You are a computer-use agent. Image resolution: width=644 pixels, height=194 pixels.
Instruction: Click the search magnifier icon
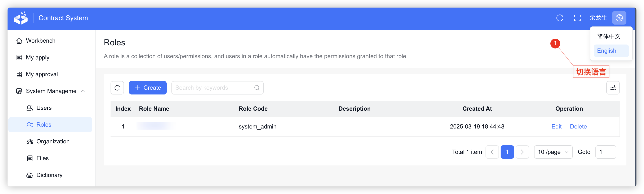click(257, 88)
